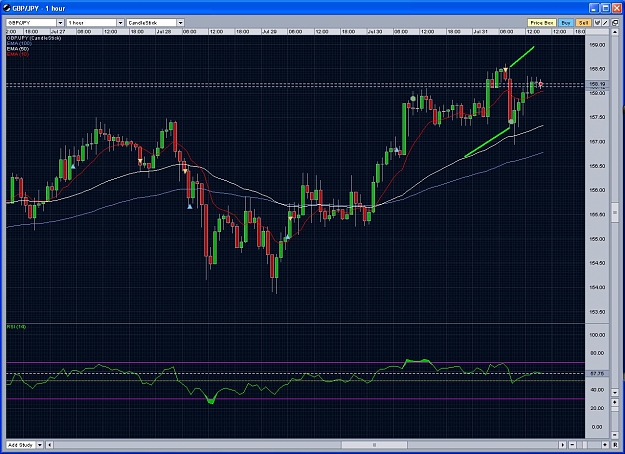Click the vertical scrollbar thumb
Viewport: 625px width, 454px height.
[x=615, y=213]
